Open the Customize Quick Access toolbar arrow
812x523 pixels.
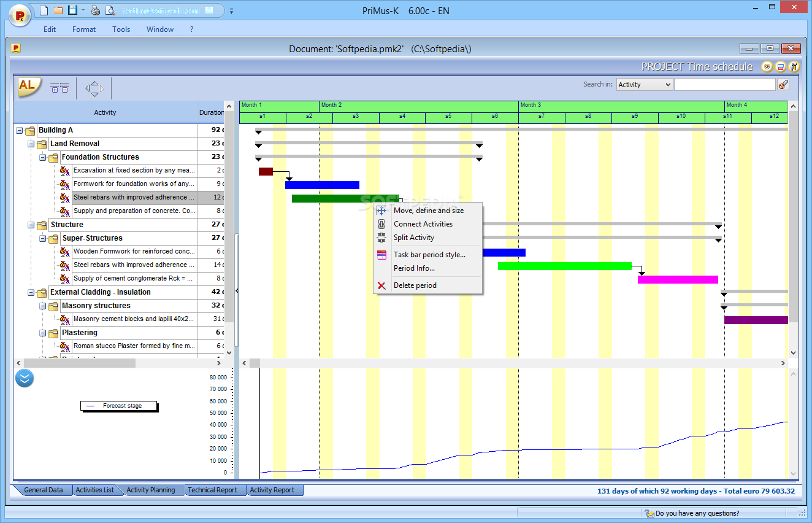(231, 11)
